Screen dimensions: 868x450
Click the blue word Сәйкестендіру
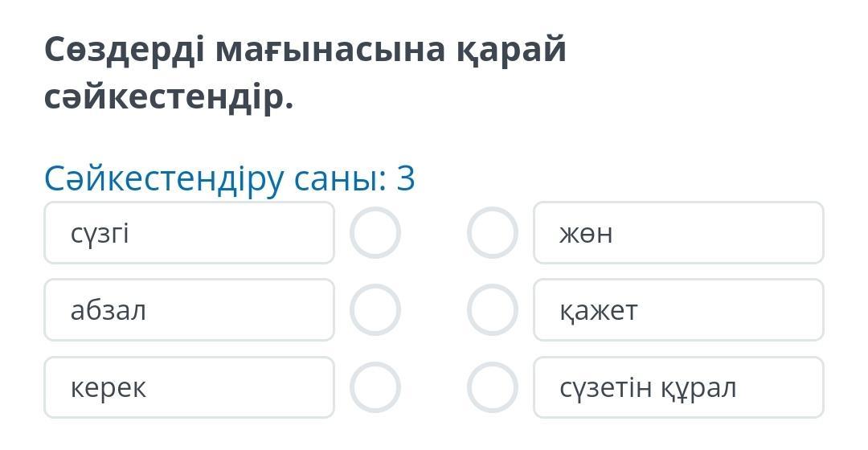coord(164,178)
